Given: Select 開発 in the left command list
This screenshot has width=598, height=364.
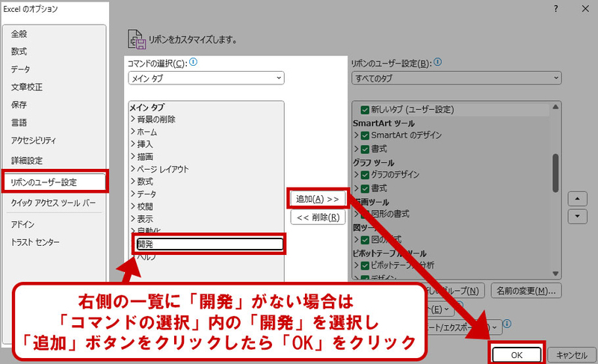Looking at the screenshot, I should point(209,244).
